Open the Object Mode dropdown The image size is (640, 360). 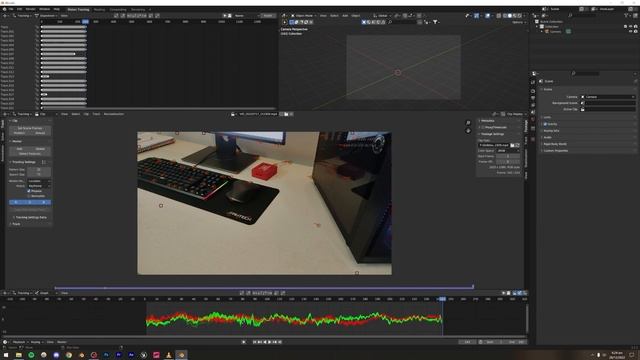click(x=303, y=16)
